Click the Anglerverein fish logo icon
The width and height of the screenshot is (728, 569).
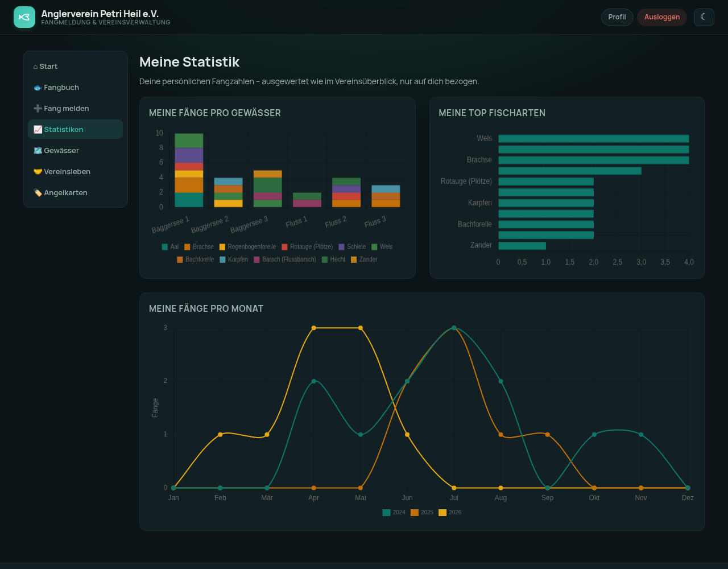point(24,17)
